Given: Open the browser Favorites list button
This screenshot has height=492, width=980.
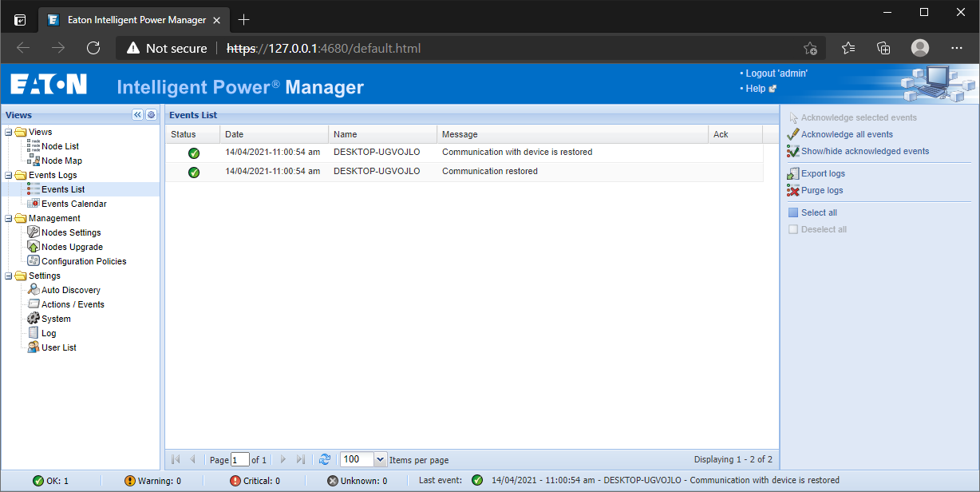Looking at the screenshot, I should click(x=848, y=48).
